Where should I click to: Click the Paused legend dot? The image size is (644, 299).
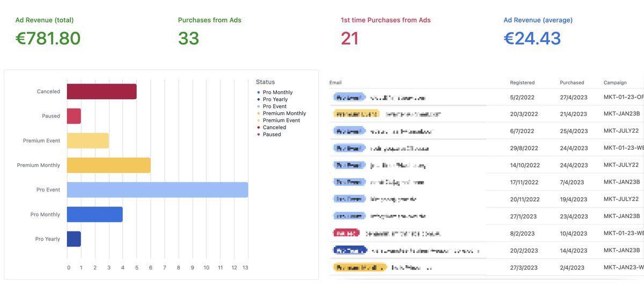pos(259,134)
